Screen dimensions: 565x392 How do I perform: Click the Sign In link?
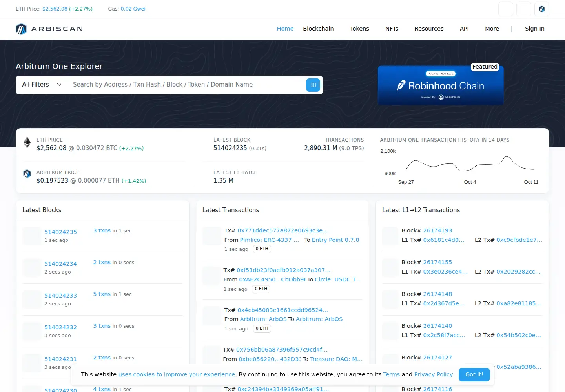coord(535,29)
